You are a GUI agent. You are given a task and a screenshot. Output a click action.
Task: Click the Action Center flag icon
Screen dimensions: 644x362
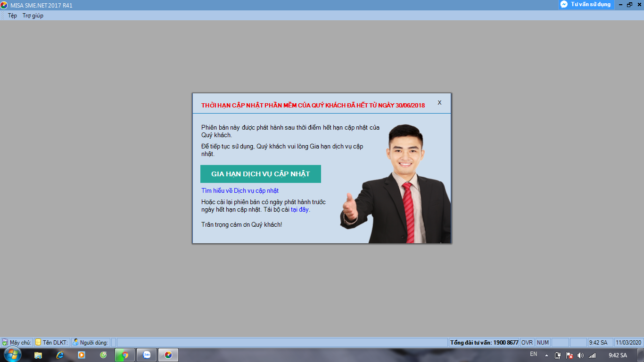pos(569,355)
